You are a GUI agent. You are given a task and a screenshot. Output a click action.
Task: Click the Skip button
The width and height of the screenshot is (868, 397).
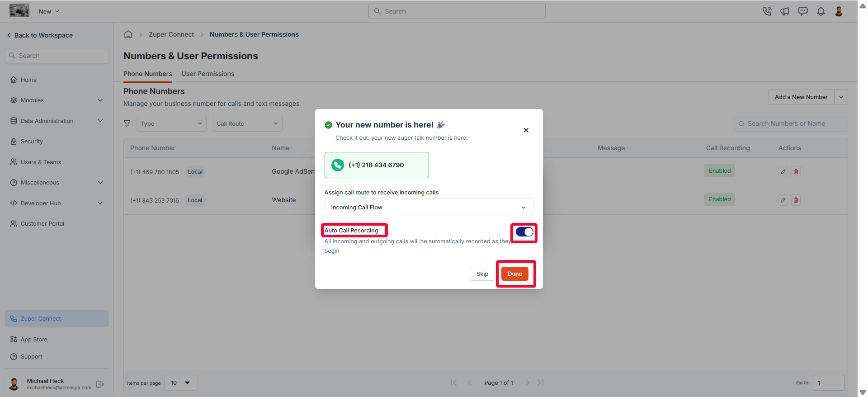click(x=482, y=274)
